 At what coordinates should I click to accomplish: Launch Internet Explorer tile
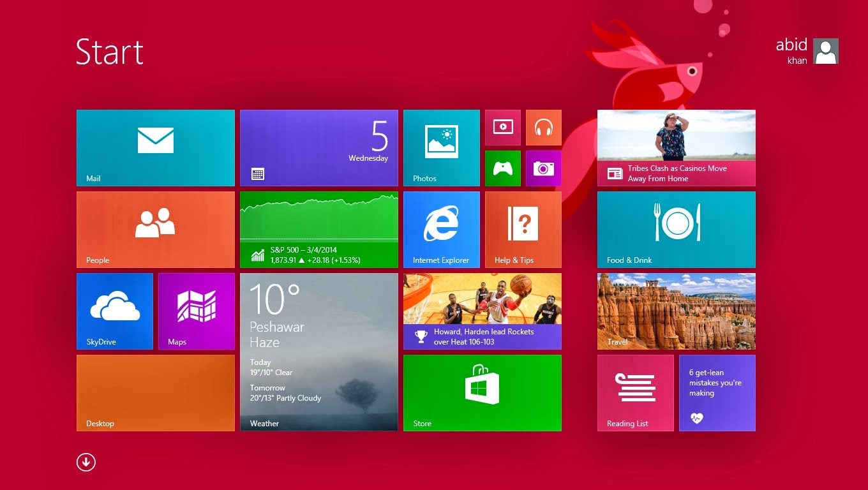442,230
